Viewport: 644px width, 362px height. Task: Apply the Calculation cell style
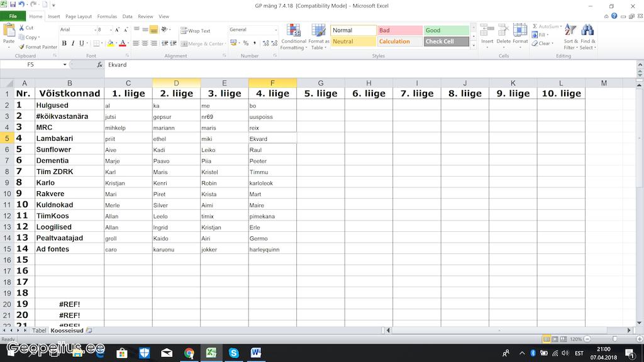click(x=399, y=41)
